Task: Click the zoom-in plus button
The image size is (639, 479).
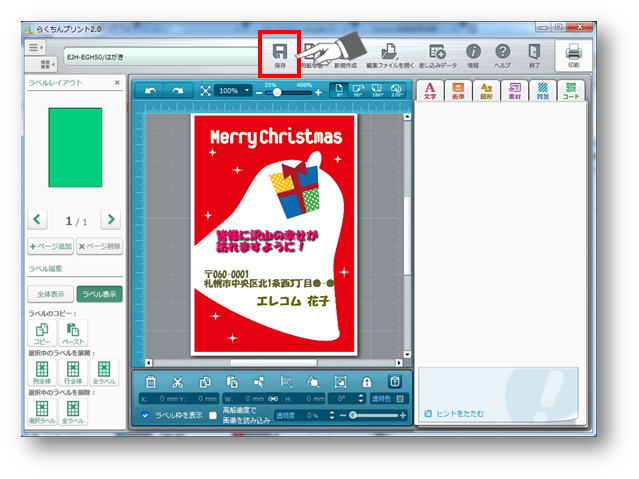Action: (318, 93)
